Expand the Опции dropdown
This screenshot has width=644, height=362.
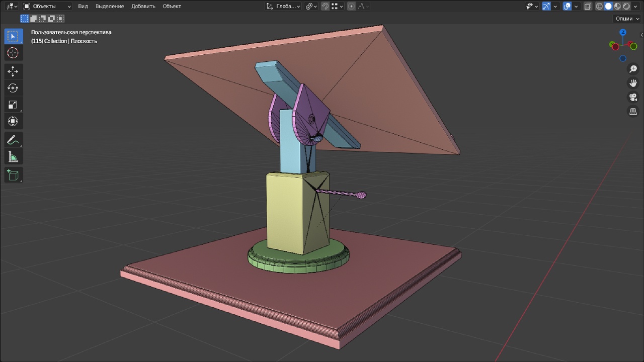(x=627, y=19)
